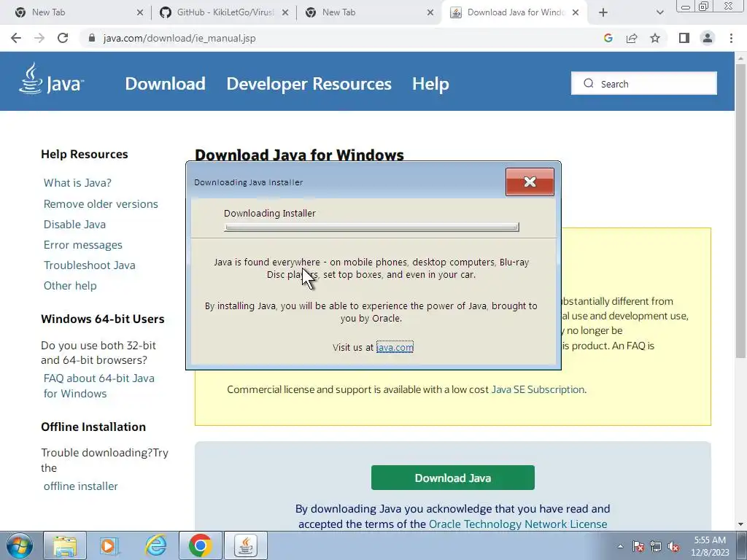Share this page using the share icon
747x560 pixels.
(632, 38)
